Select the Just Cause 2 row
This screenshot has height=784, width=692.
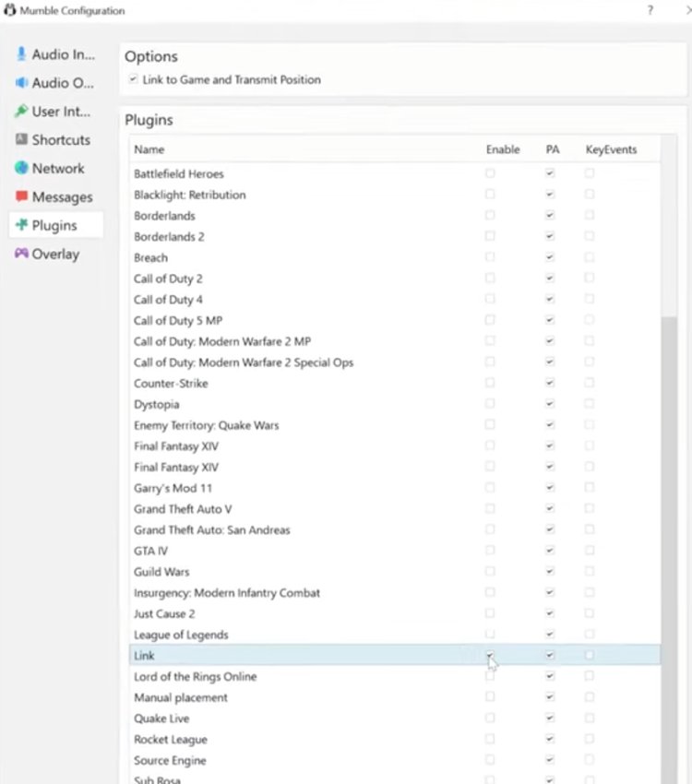click(x=395, y=613)
